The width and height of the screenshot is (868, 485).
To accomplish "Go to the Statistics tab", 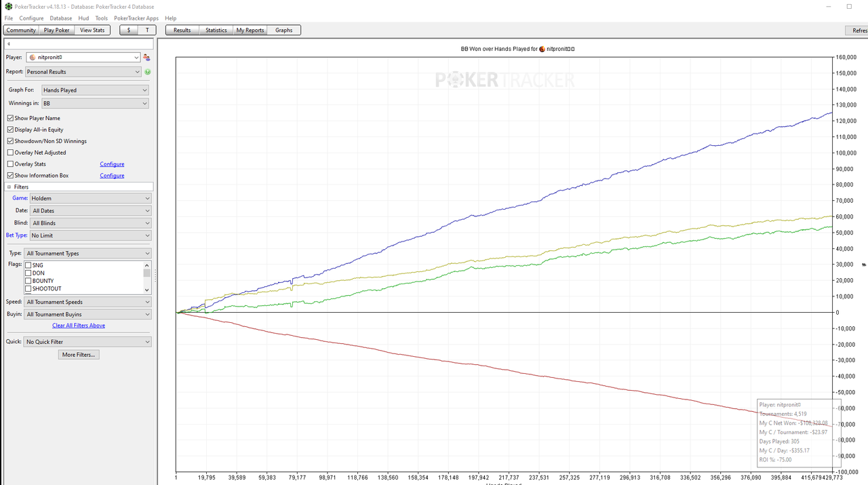I will pyautogui.click(x=216, y=30).
